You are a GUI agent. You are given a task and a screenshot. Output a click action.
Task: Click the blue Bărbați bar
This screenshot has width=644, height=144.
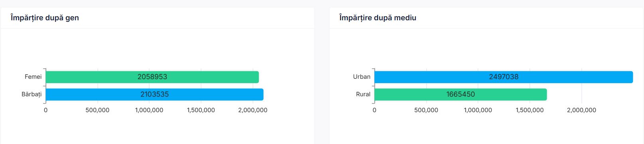[x=154, y=94]
